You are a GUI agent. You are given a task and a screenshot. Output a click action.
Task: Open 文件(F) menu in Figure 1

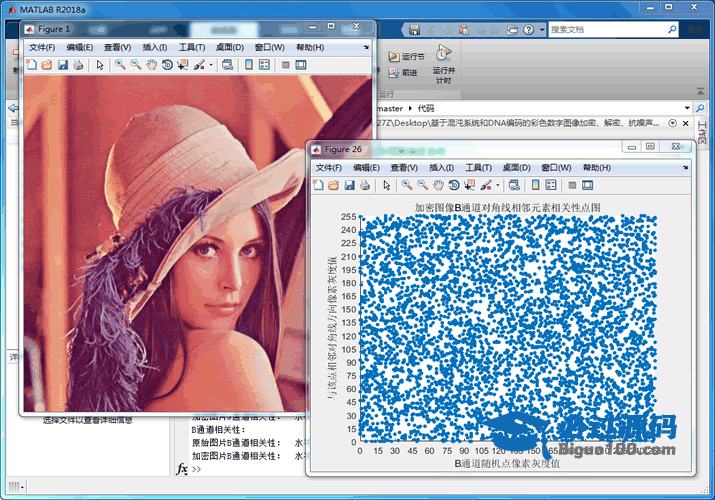42,47
